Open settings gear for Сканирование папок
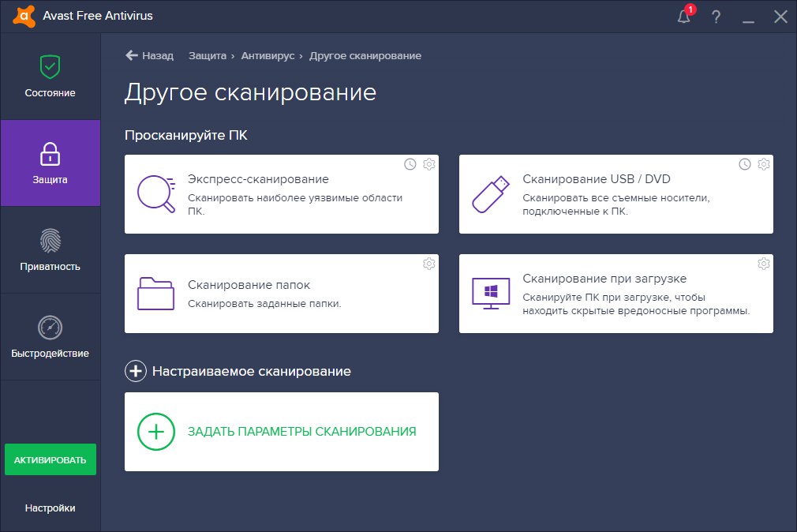 coord(429,264)
